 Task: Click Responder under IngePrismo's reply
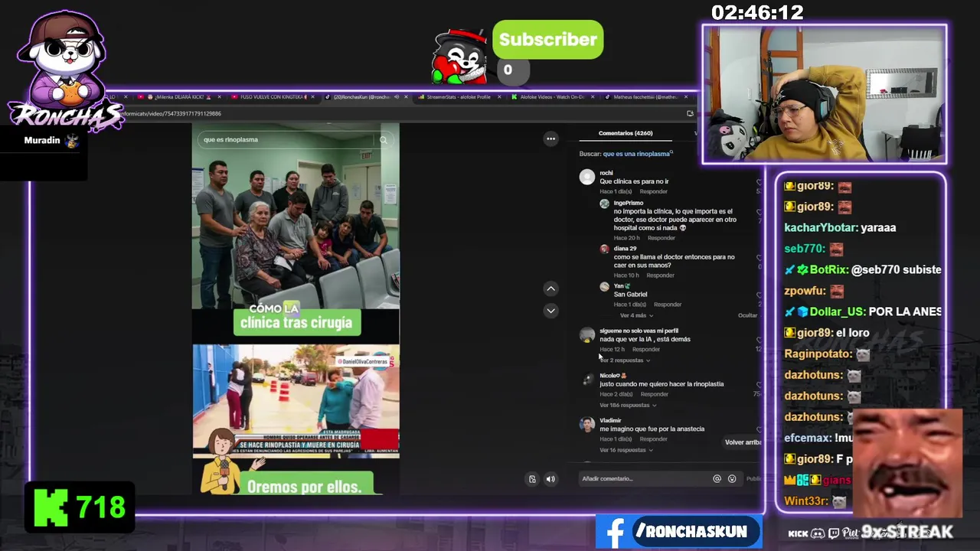661,238
